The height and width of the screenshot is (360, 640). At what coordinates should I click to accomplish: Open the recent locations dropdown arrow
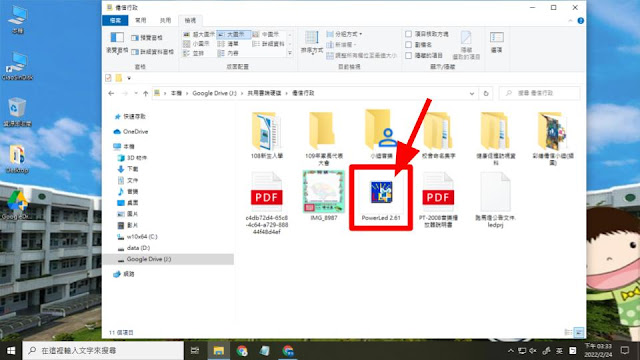click(x=136, y=93)
